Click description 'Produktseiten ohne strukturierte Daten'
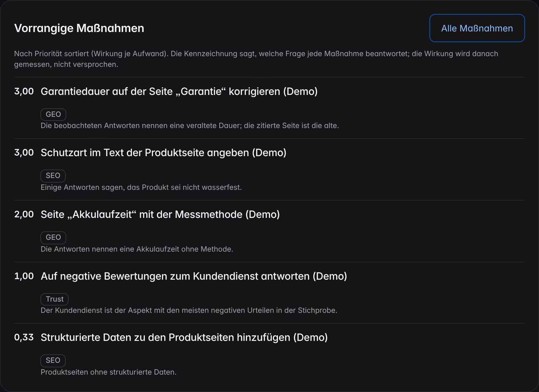The height and width of the screenshot is (392, 539). click(x=109, y=372)
